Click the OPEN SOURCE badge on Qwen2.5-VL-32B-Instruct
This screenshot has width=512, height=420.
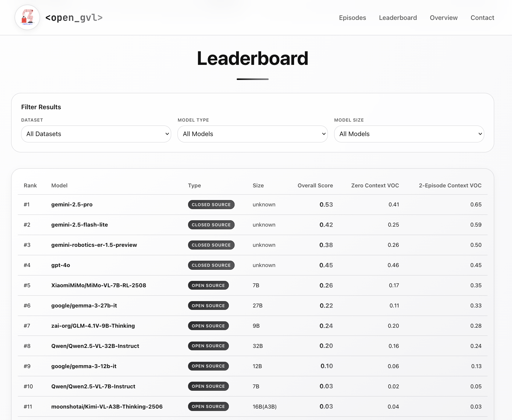[x=208, y=346]
